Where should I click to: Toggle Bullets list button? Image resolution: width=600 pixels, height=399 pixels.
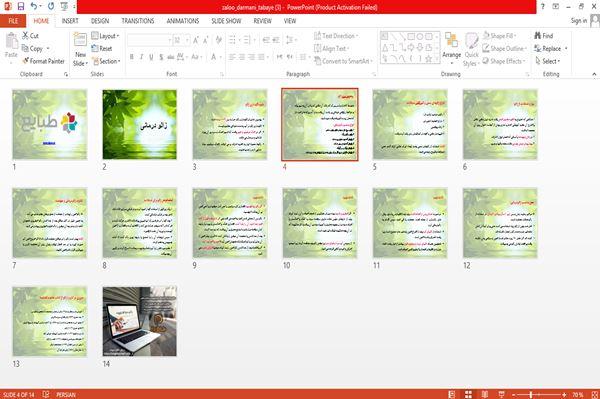click(232, 40)
